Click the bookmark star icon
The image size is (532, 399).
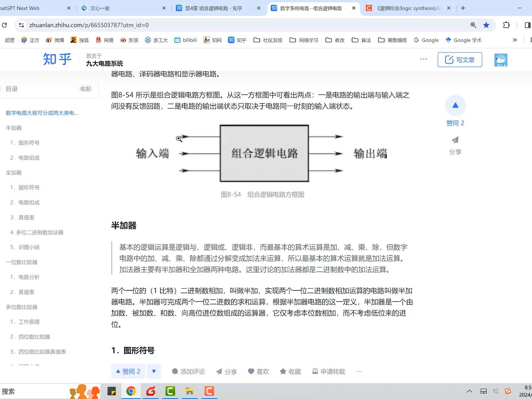pyautogui.click(x=486, y=25)
